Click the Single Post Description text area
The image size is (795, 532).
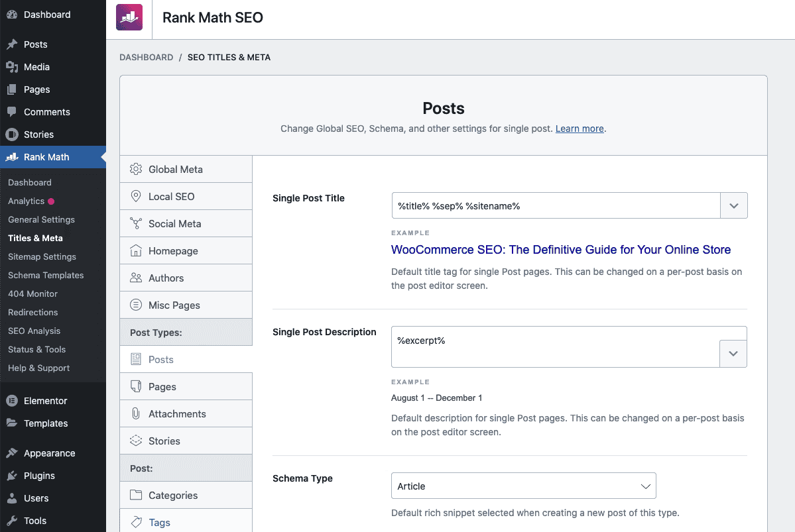554,346
